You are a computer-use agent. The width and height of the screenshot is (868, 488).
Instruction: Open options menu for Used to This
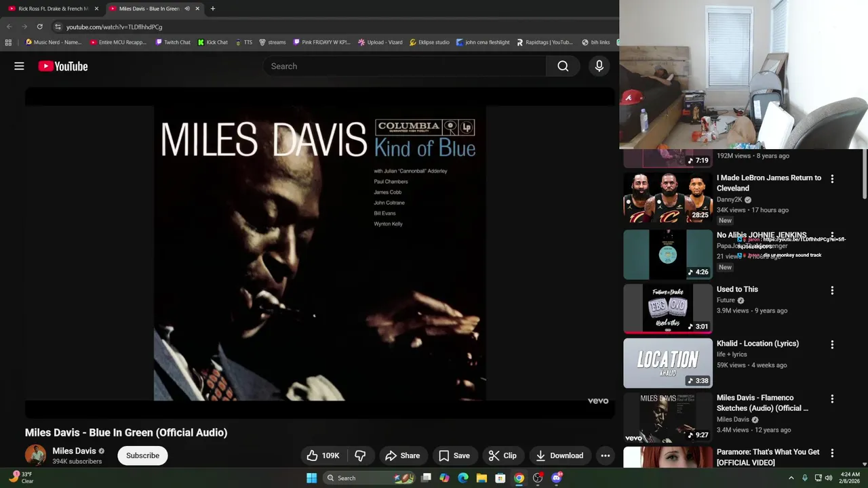pyautogui.click(x=832, y=290)
